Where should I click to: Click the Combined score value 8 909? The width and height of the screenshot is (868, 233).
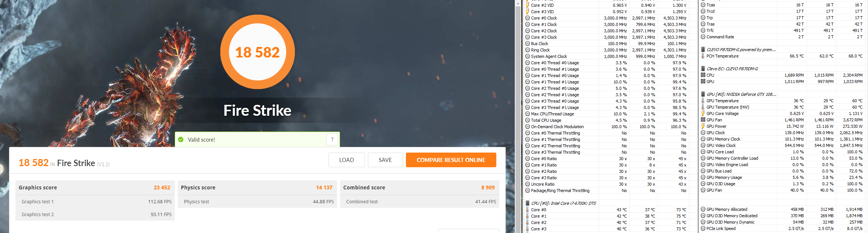(488, 188)
